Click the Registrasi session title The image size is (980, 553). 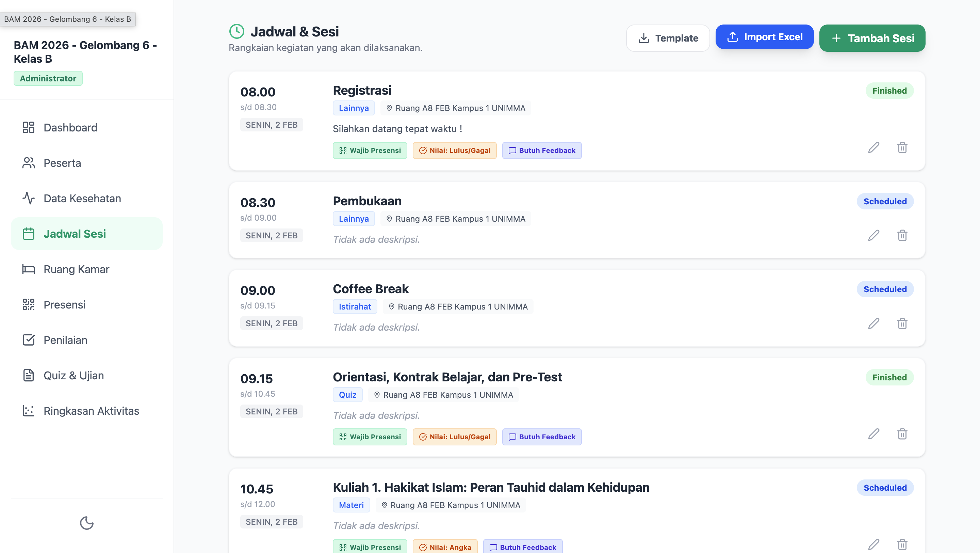point(362,90)
